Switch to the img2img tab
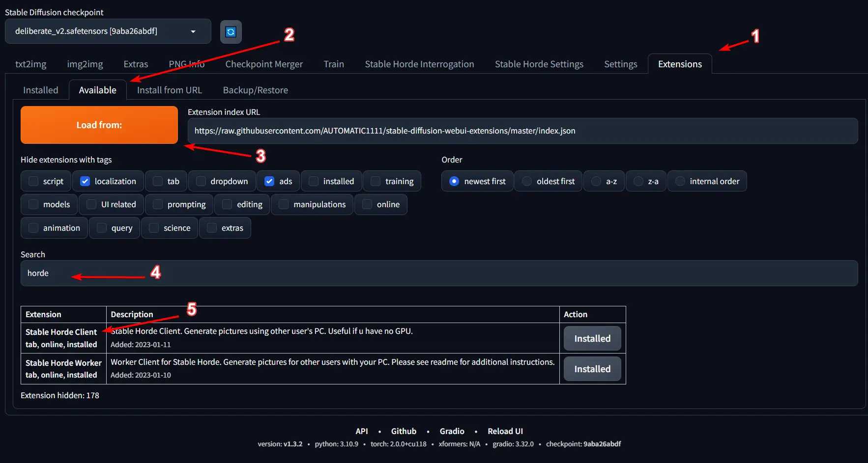 [85, 64]
